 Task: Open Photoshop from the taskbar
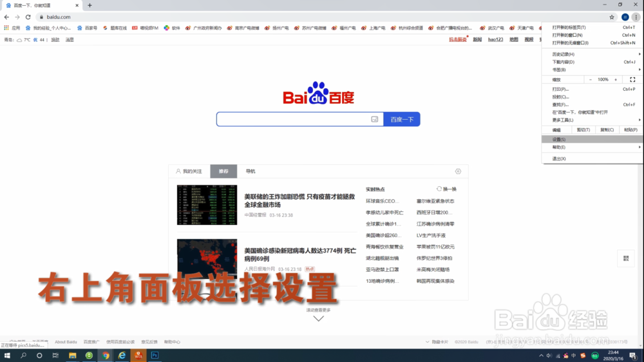click(155, 356)
